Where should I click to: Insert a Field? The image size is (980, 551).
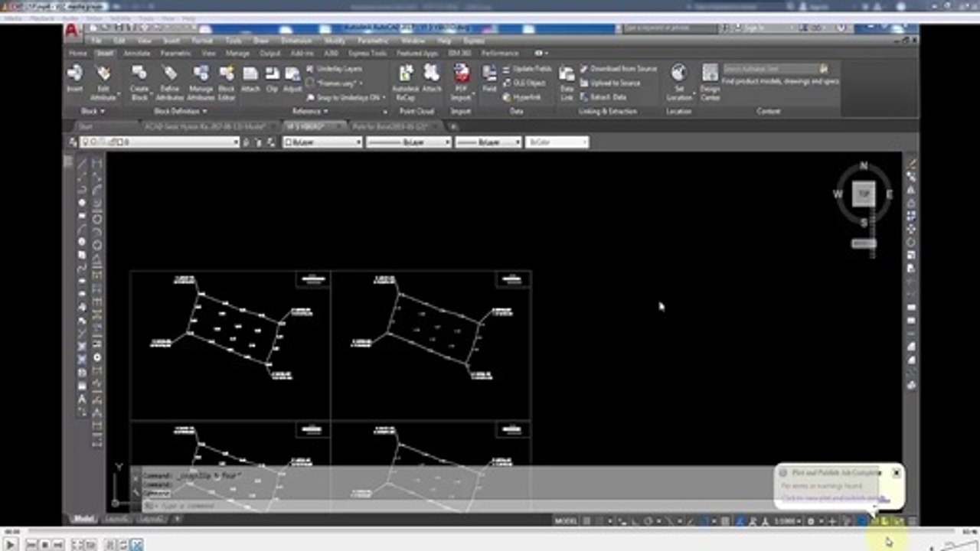489,78
